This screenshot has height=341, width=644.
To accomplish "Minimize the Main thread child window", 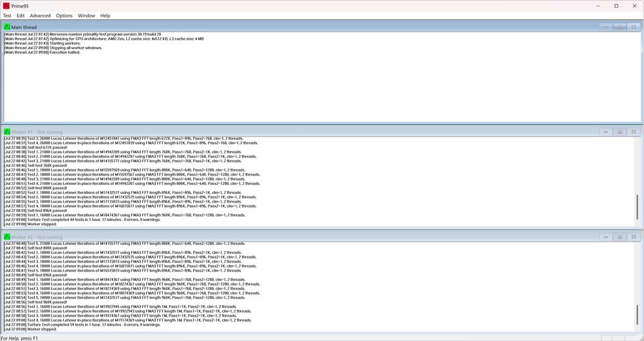I will [x=605, y=26].
